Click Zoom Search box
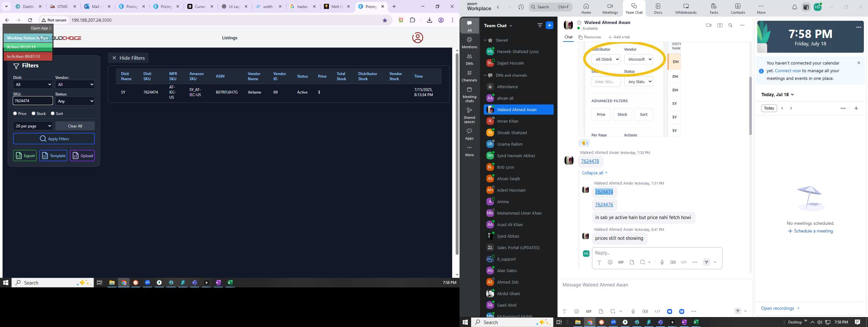 [x=550, y=7]
